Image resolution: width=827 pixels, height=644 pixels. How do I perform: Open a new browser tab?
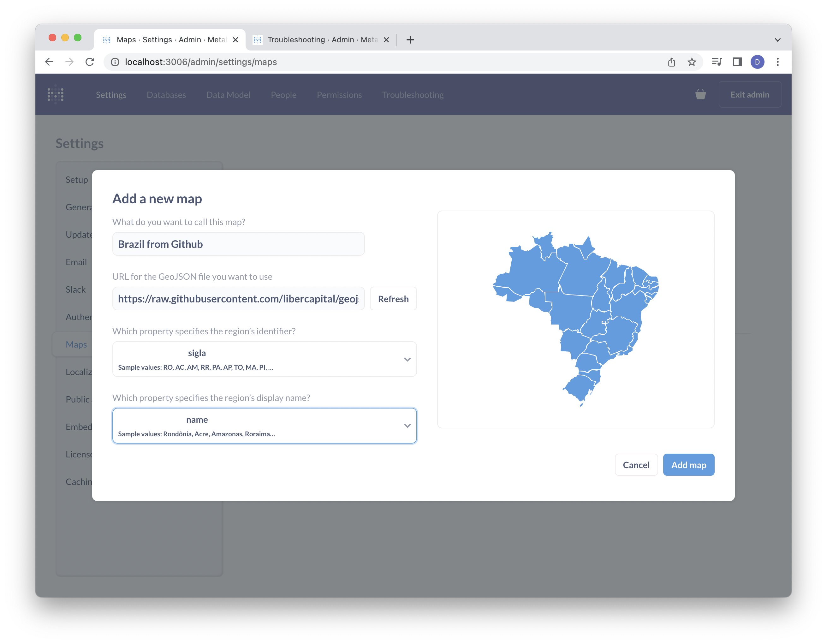[x=410, y=40]
